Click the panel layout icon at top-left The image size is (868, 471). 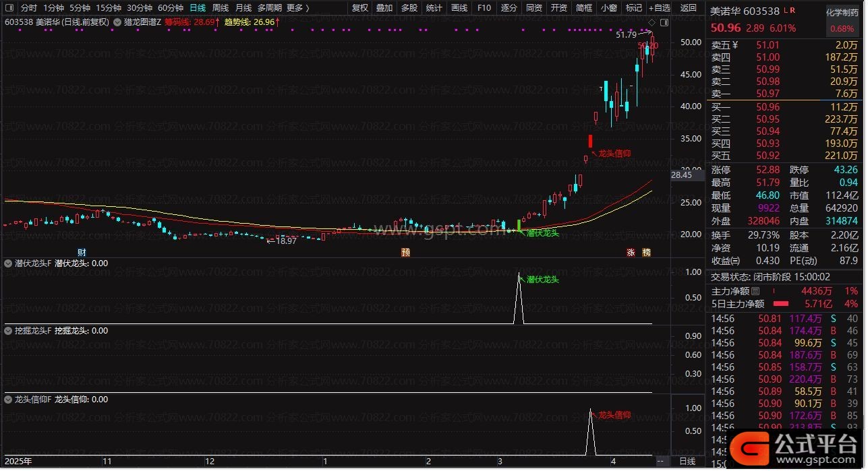tap(9, 8)
